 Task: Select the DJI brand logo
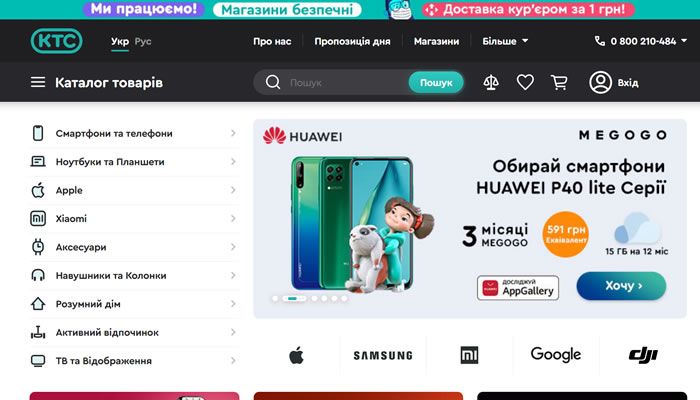tap(643, 355)
